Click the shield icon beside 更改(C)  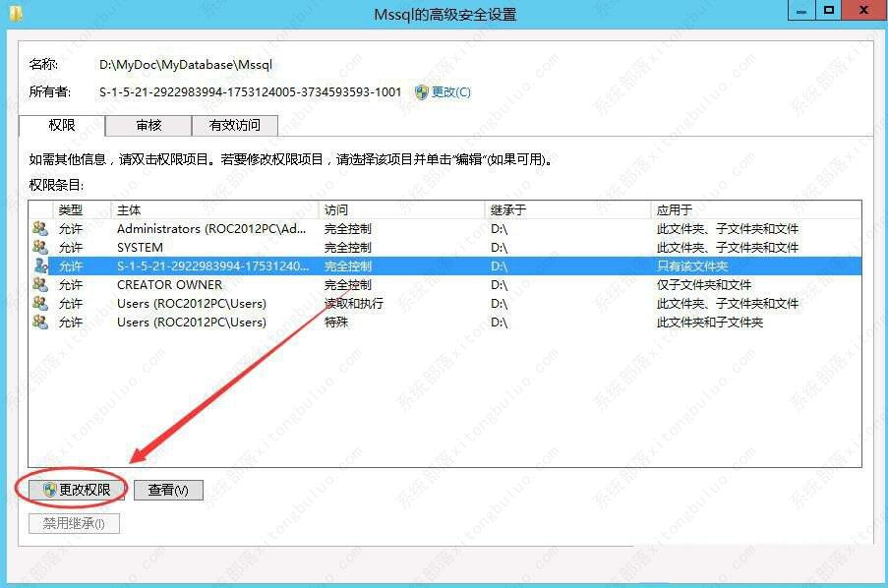pos(422,92)
